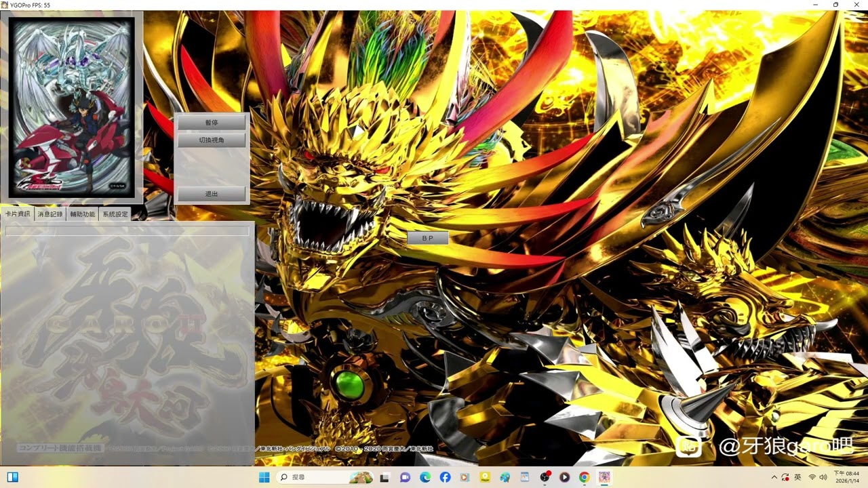Viewport: 868px width, 488px height.
Task: Pause the replay with the 暫停 button
Action: click(x=212, y=123)
